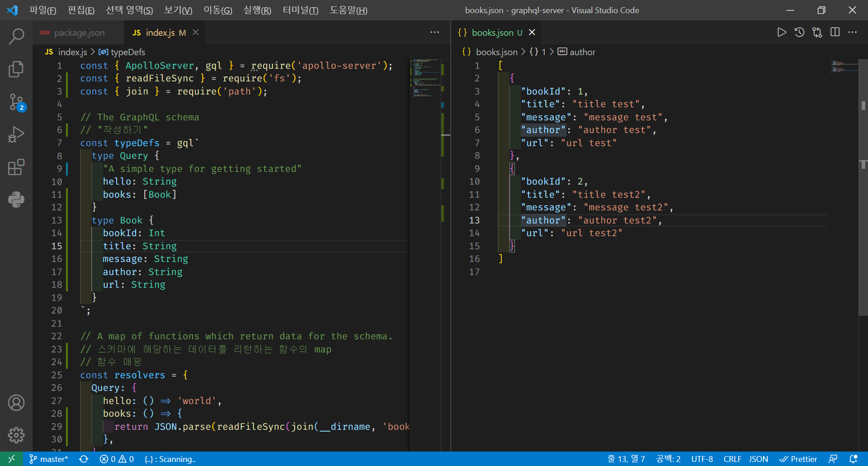This screenshot has height=466, width=868.
Task: Open the Python activity bar icon
Action: click(16, 200)
